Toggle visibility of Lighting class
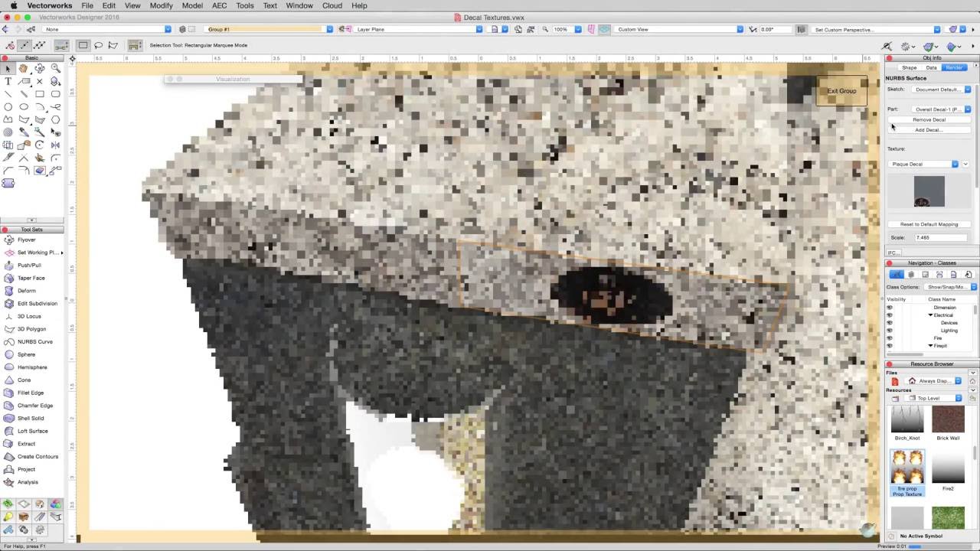This screenshot has height=551, width=980. tap(890, 331)
